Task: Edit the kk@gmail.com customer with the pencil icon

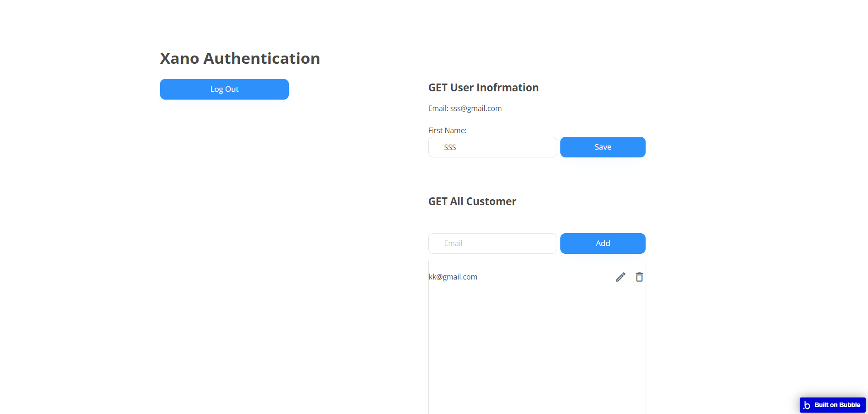Action: pyautogui.click(x=620, y=277)
